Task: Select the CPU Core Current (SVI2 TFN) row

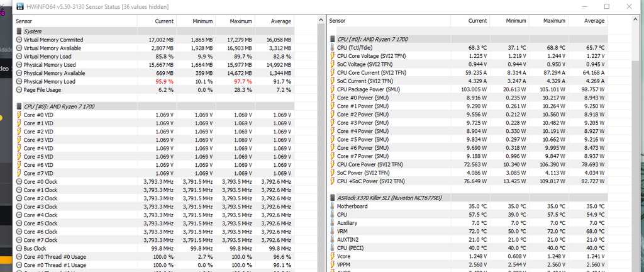Action: (467, 73)
